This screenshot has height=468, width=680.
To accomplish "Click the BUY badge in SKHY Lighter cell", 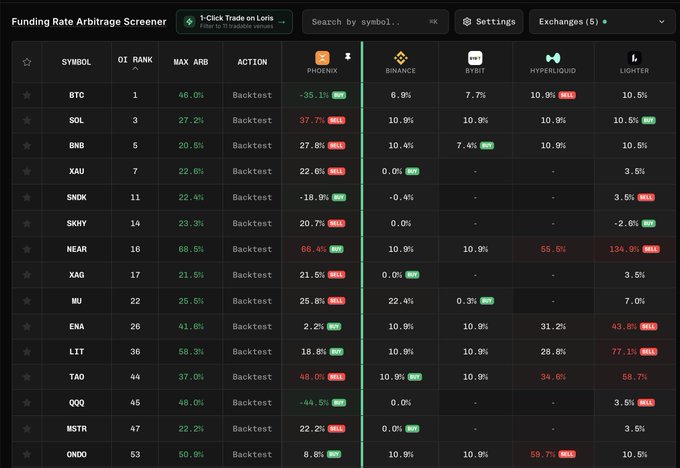I will click(x=648, y=223).
